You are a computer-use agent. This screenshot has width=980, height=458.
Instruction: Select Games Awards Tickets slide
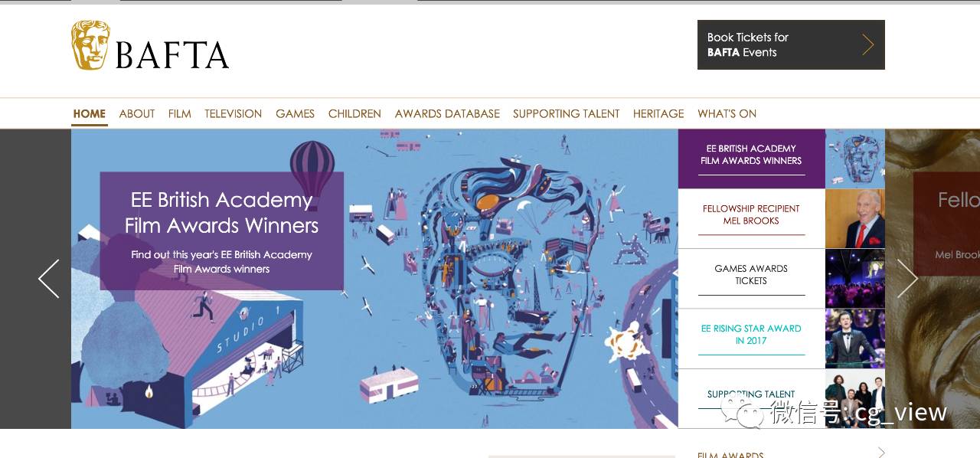click(x=751, y=279)
